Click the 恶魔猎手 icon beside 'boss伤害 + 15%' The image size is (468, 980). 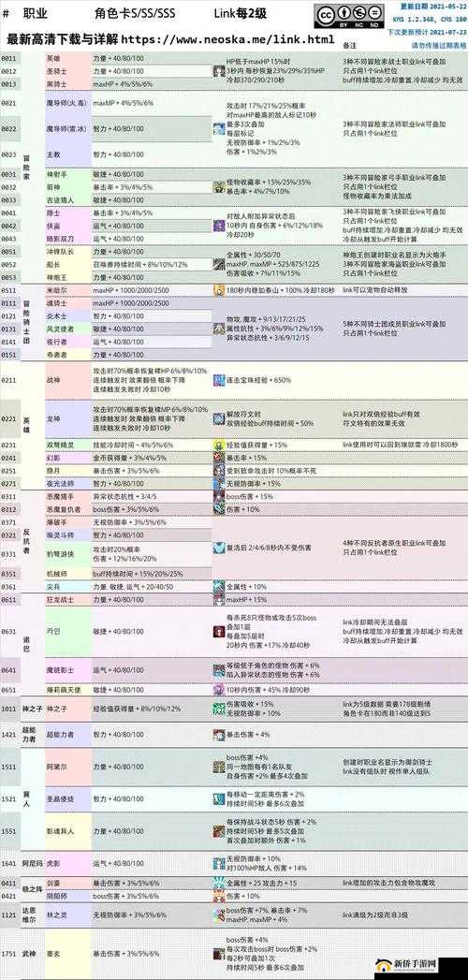tap(219, 497)
